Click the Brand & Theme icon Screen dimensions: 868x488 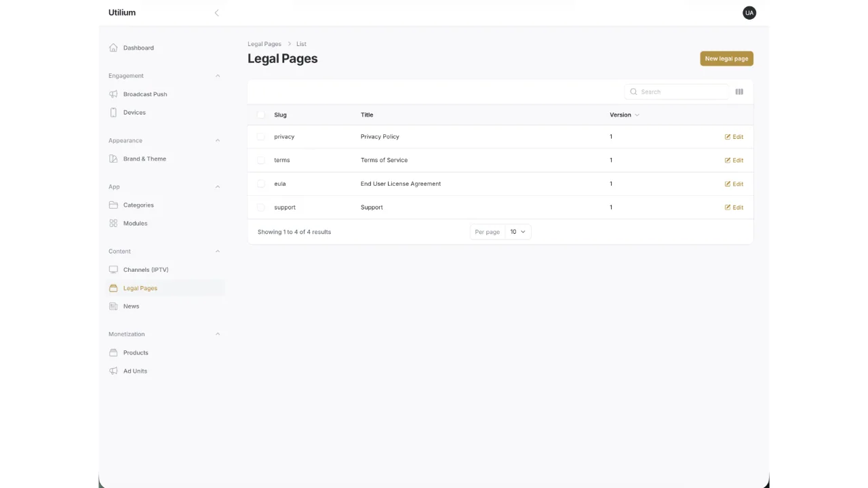coord(113,159)
